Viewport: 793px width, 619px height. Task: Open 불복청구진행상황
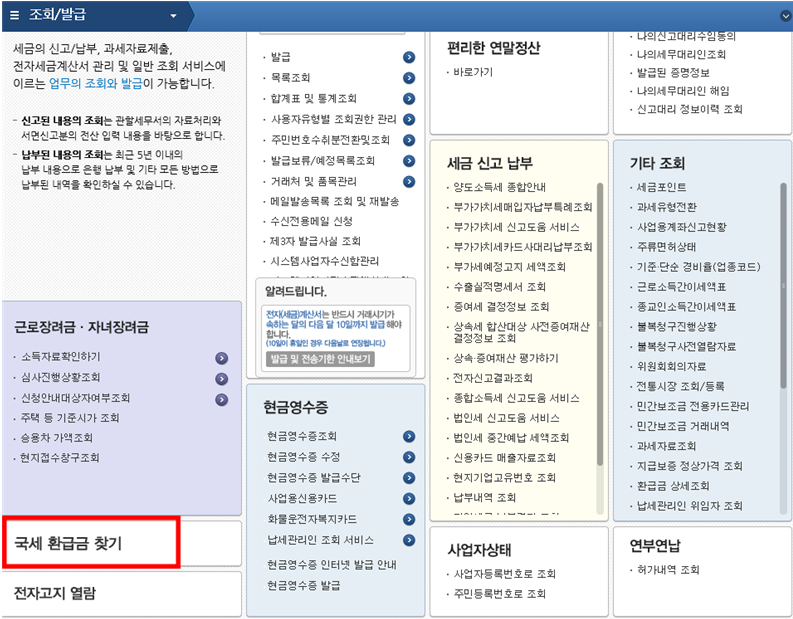pyautogui.click(x=677, y=327)
